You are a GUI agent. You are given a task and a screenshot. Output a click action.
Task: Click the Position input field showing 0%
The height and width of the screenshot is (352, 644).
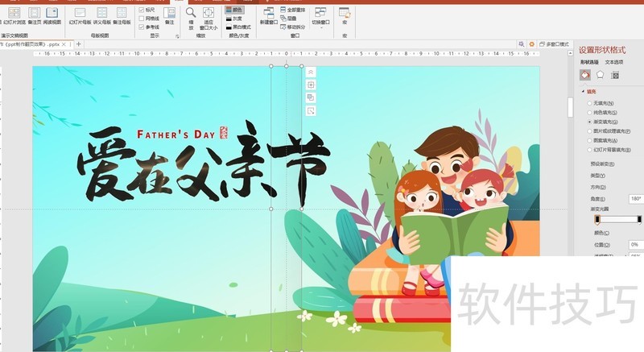pos(636,244)
